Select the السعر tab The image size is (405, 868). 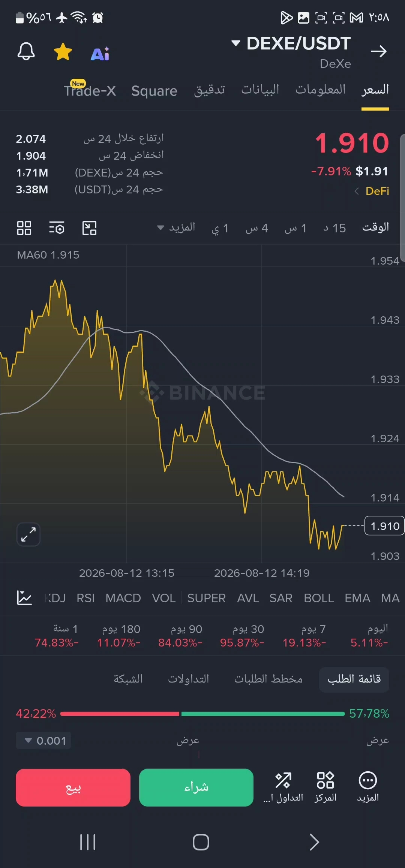(375, 90)
